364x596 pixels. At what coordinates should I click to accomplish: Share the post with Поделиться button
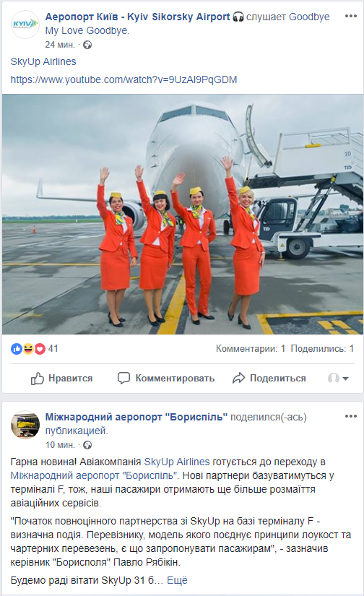(269, 379)
